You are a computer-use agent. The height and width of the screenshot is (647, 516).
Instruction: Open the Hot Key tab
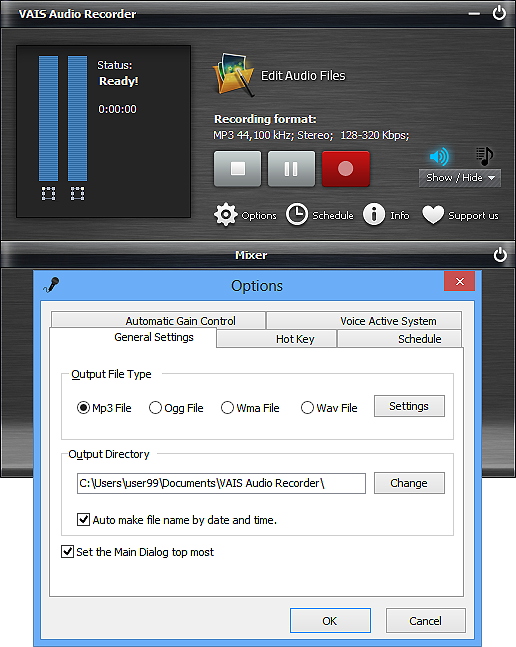(276, 339)
